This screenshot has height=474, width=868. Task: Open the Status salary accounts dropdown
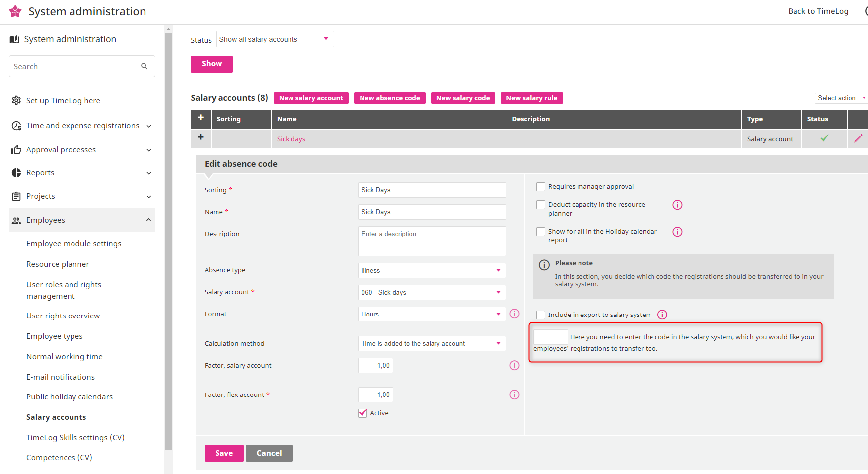click(x=275, y=39)
